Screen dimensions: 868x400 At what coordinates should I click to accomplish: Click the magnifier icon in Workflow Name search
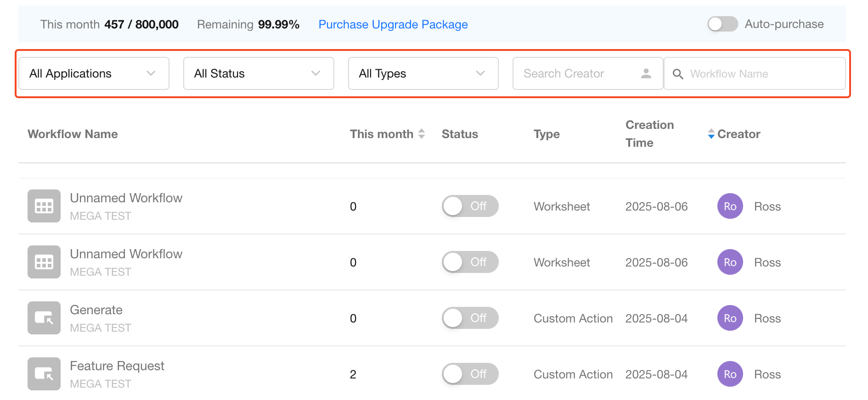point(678,74)
